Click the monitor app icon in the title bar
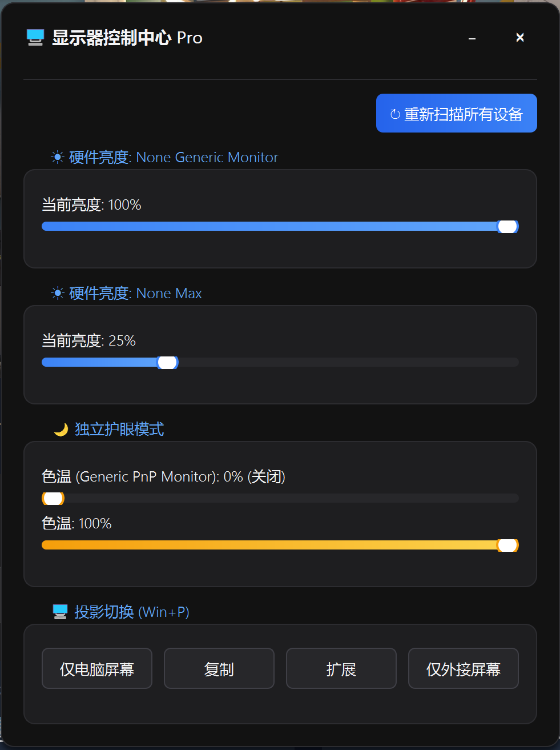The width and height of the screenshot is (560, 750). click(34, 38)
